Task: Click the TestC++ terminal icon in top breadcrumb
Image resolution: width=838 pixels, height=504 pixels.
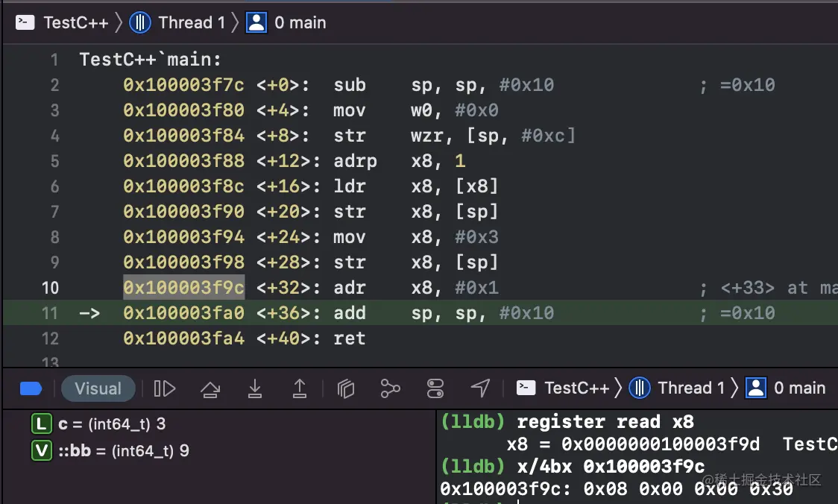Action: tap(25, 22)
